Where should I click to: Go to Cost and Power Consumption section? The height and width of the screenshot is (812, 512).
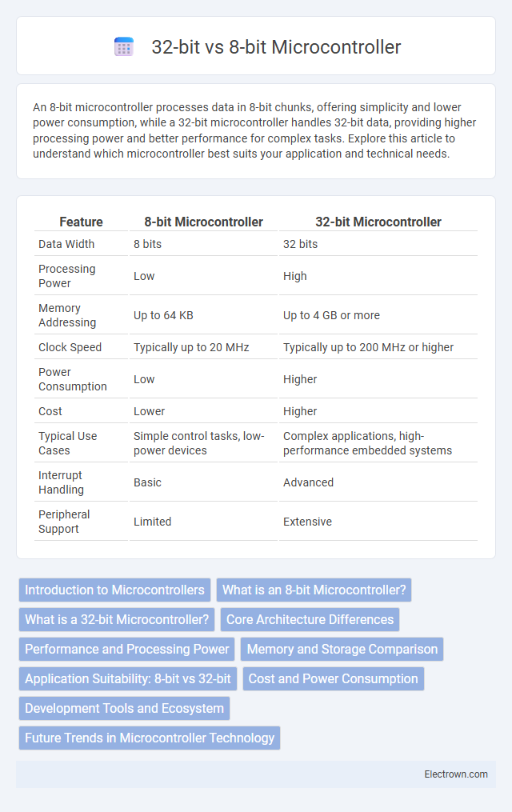click(333, 678)
